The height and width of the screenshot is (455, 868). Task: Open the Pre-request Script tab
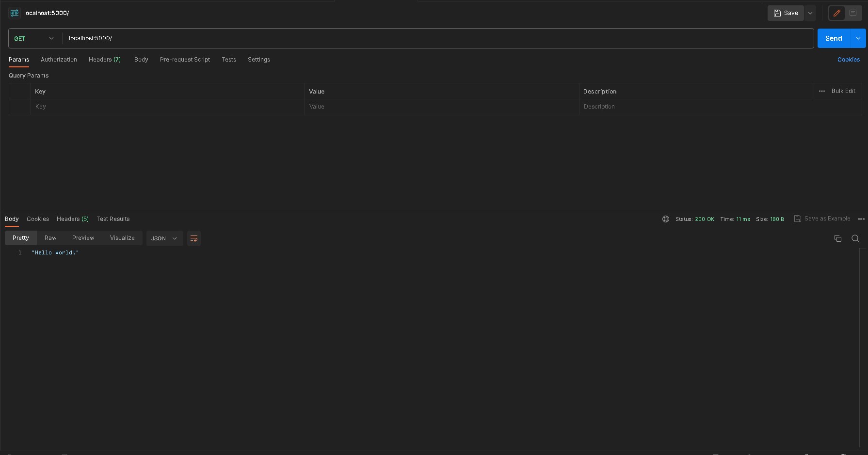coord(185,60)
